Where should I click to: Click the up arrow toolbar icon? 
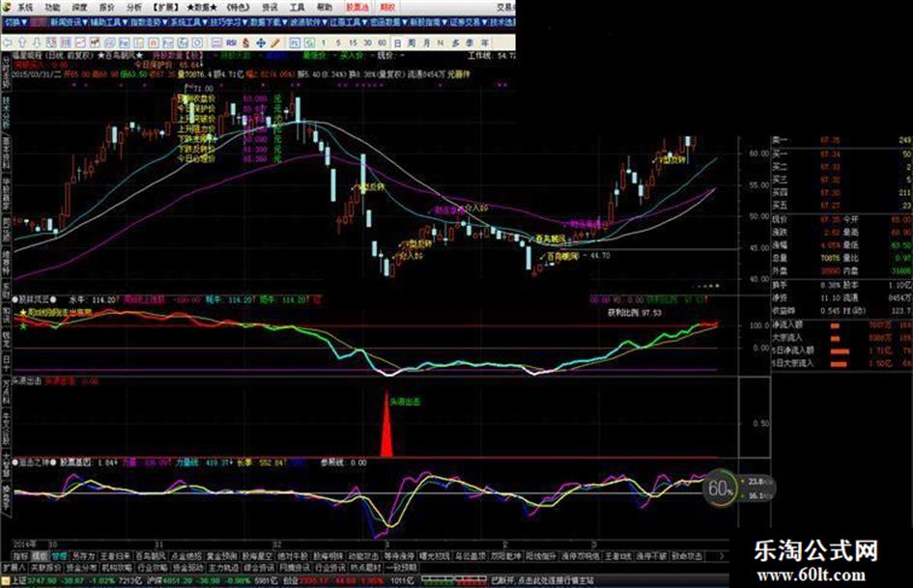(22, 42)
